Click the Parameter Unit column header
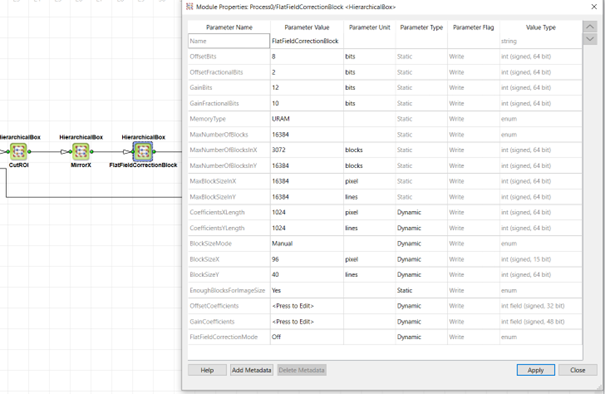 click(369, 27)
